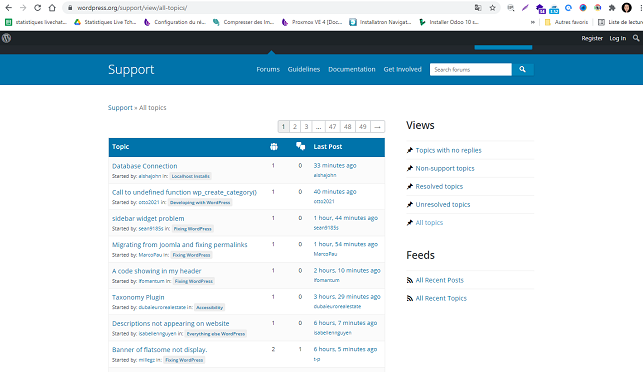Click the Register link
Viewport: 643px width, 372px height.
click(592, 38)
